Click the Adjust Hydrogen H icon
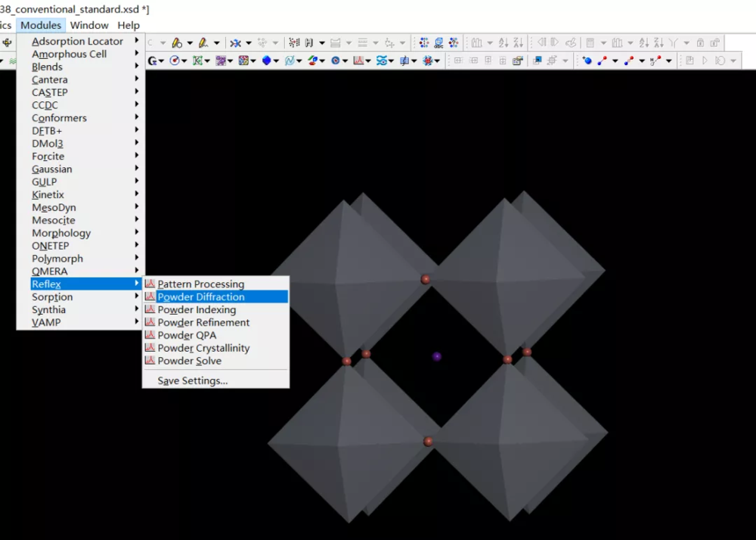Image resolution: width=756 pixels, height=540 pixels. click(x=309, y=43)
